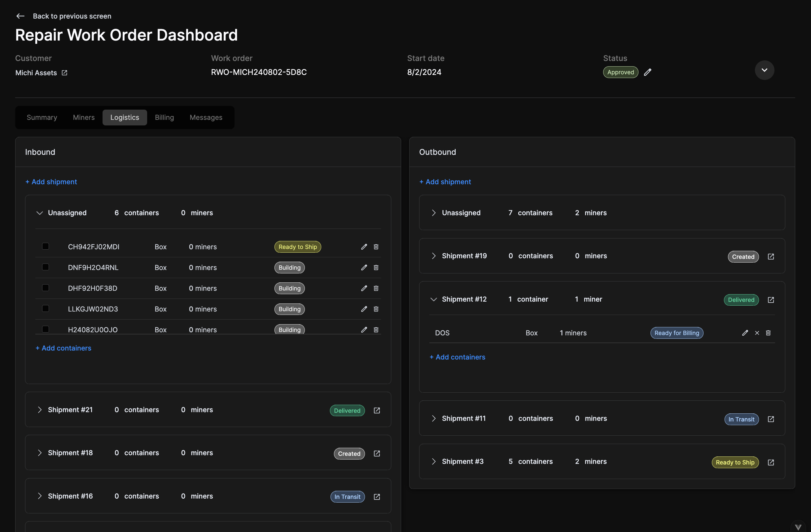Click the back arrow to previous screen

coord(20,16)
